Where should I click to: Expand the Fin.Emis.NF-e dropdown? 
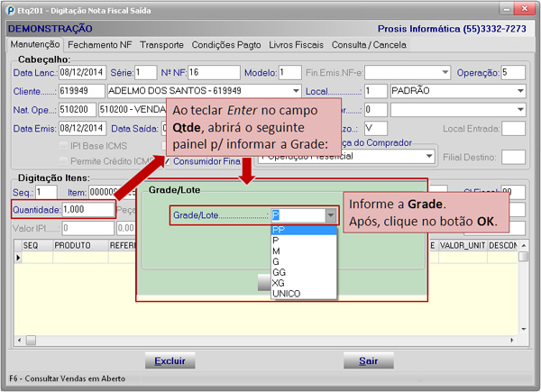click(x=445, y=72)
